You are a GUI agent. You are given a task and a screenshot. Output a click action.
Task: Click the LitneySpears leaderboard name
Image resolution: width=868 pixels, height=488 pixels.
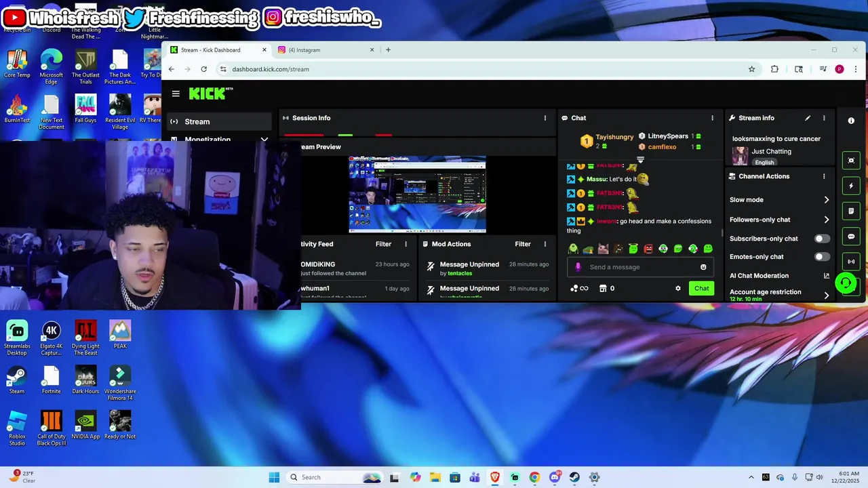point(668,136)
